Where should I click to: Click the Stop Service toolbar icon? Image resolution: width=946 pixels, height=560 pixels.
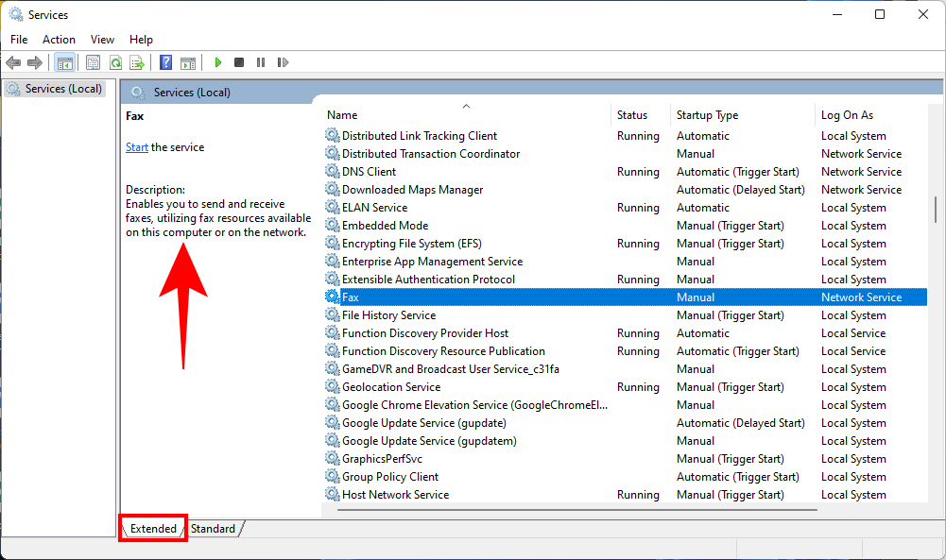(239, 62)
